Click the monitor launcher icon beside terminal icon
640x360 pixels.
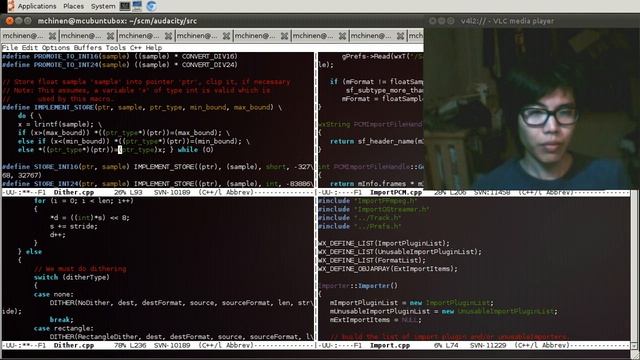[137, 6]
